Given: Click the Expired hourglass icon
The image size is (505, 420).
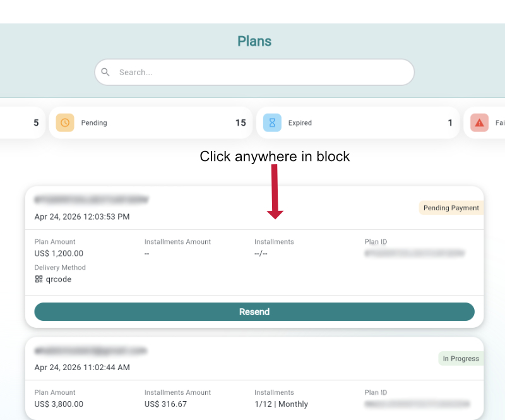Looking at the screenshot, I should (x=272, y=123).
